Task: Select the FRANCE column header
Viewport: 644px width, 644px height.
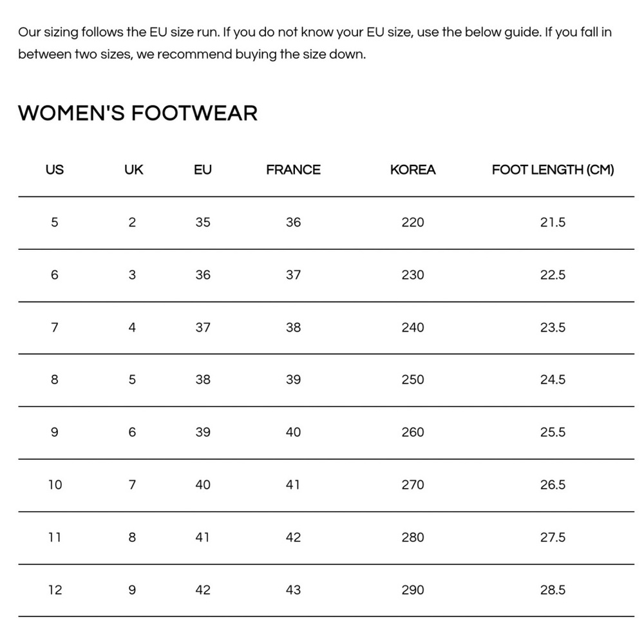Action: (293, 170)
